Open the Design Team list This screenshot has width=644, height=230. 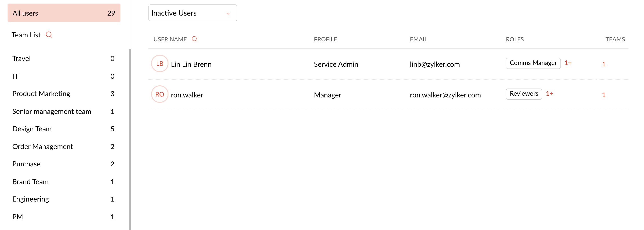[32, 129]
